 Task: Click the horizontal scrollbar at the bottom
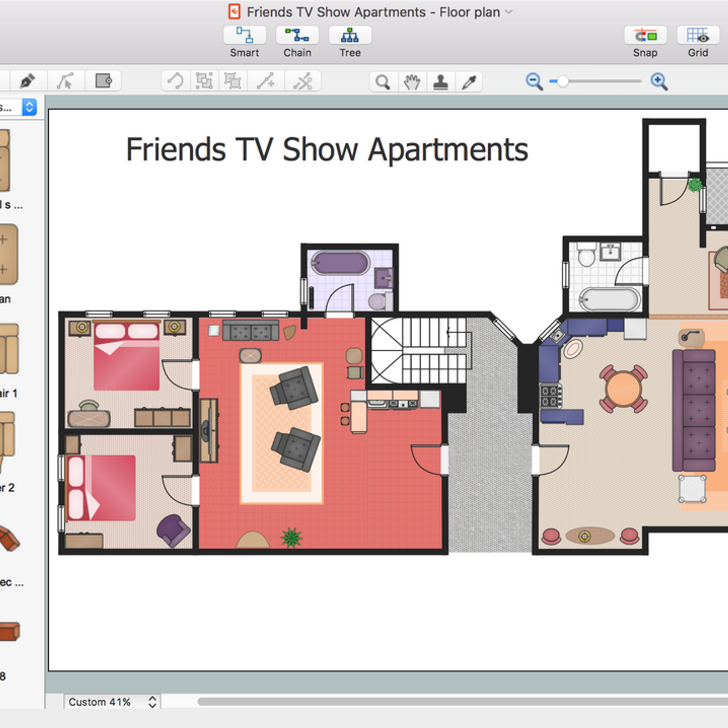tap(462, 702)
